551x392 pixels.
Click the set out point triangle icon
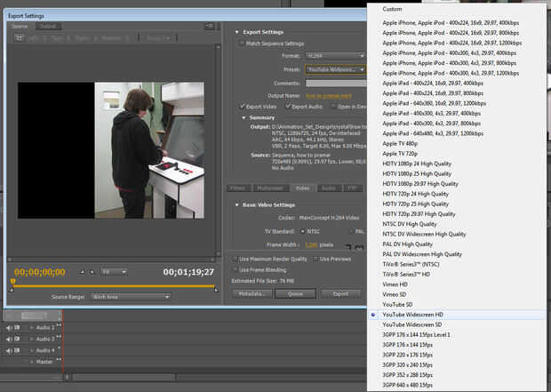tap(92, 271)
